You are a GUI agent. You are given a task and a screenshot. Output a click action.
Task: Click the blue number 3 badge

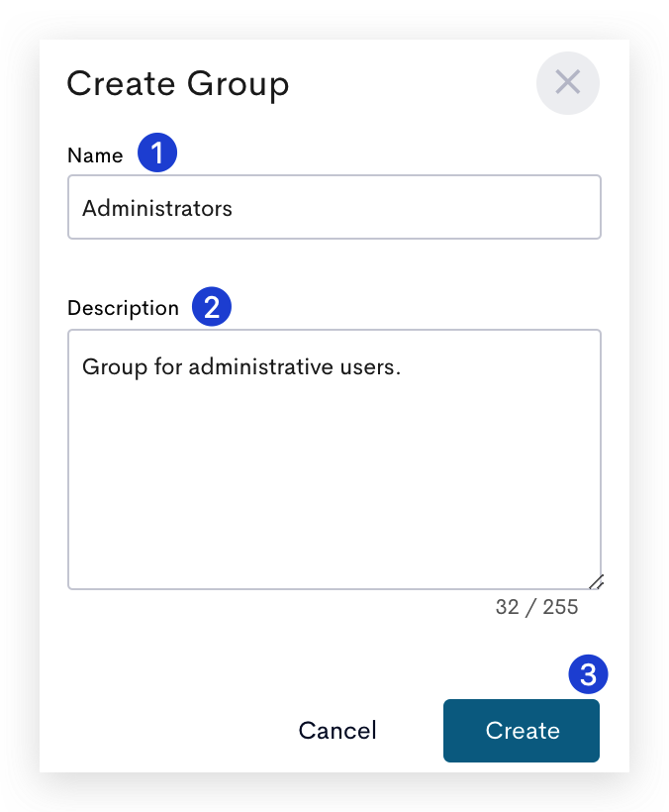(x=588, y=674)
